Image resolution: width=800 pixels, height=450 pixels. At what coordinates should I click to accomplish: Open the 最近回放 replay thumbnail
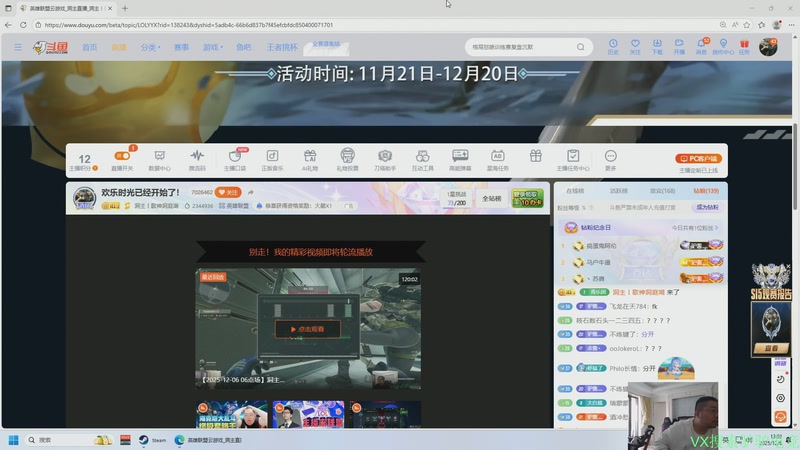308,329
